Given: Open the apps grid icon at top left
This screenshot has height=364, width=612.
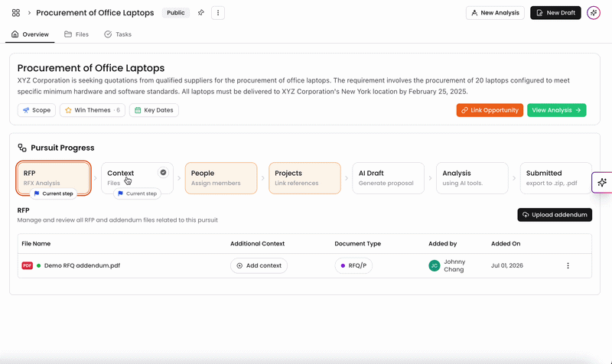Looking at the screenshot, I should 16,13.
